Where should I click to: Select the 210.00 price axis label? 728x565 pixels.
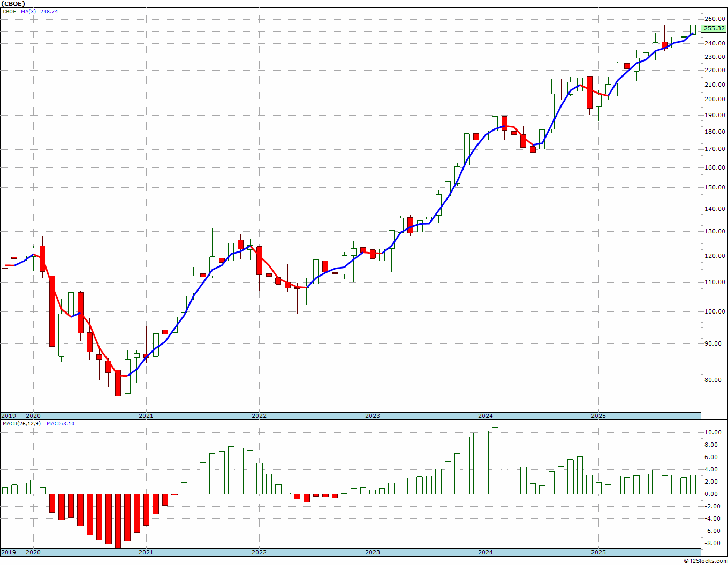[x=714, y=85]
